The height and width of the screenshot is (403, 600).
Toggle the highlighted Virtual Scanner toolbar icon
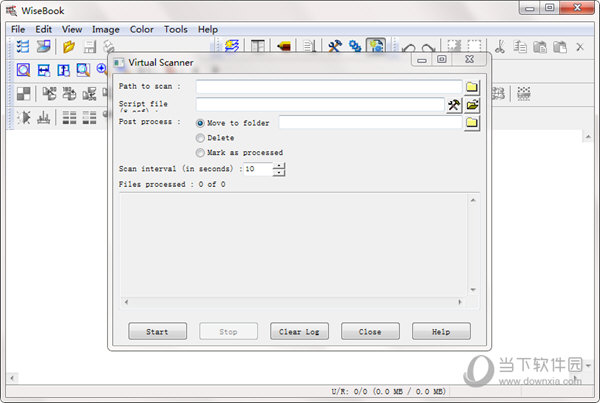tap(376, 46)
